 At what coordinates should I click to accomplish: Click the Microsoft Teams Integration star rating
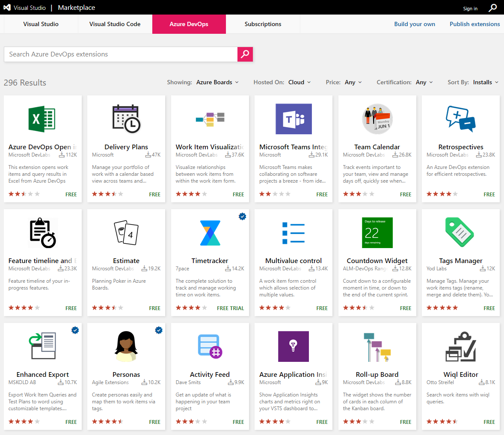275,194
